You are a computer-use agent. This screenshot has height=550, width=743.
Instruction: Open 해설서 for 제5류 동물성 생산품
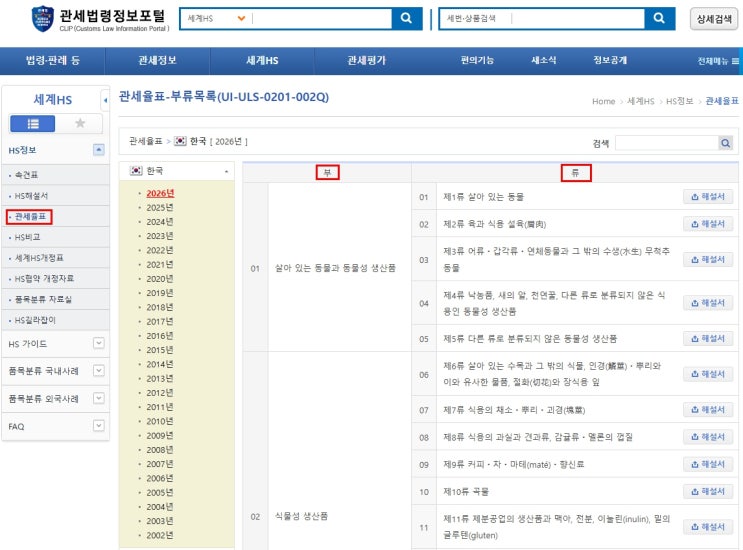coord(708,338)
